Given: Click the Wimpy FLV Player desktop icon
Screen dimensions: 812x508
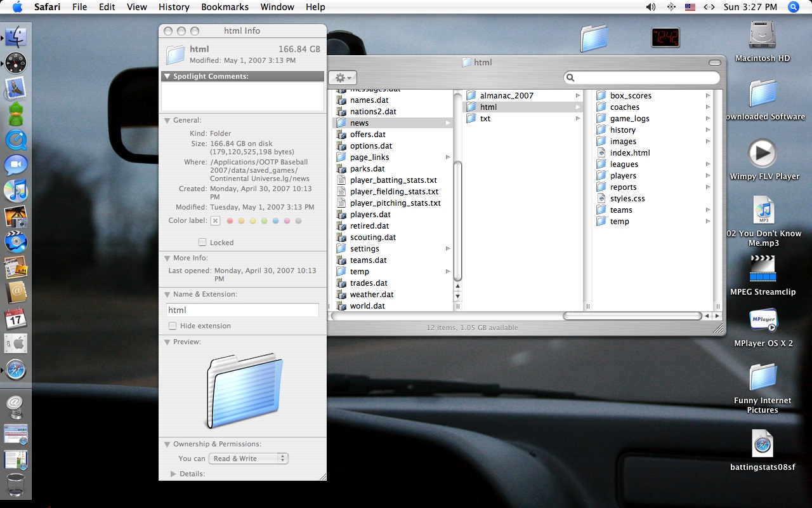Looking at the screenshot, I should [762, 154].
